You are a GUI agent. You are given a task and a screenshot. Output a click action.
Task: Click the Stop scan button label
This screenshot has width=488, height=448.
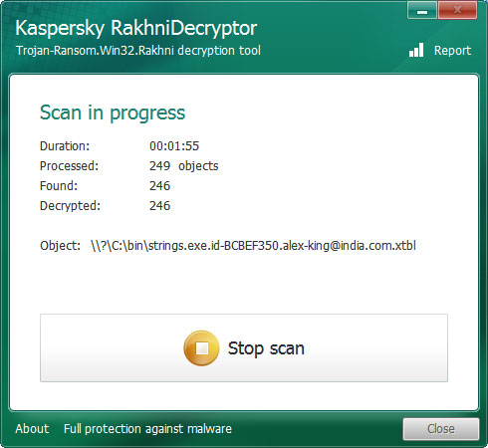click(266, 348)
